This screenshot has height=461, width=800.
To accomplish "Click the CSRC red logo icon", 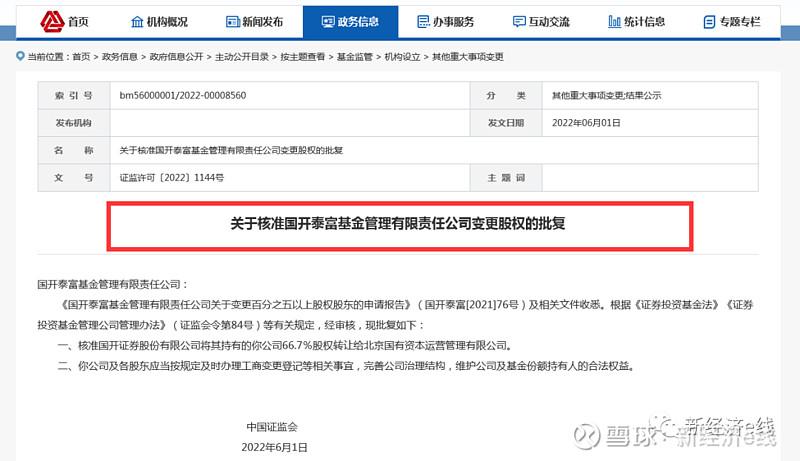I will pos(52,21).
